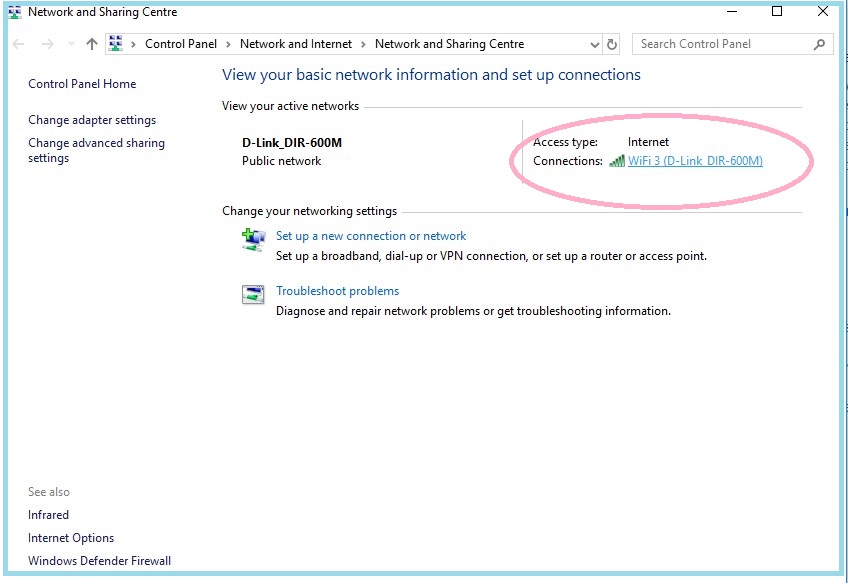Click the D-Link_DIR-600M network name

292,143
